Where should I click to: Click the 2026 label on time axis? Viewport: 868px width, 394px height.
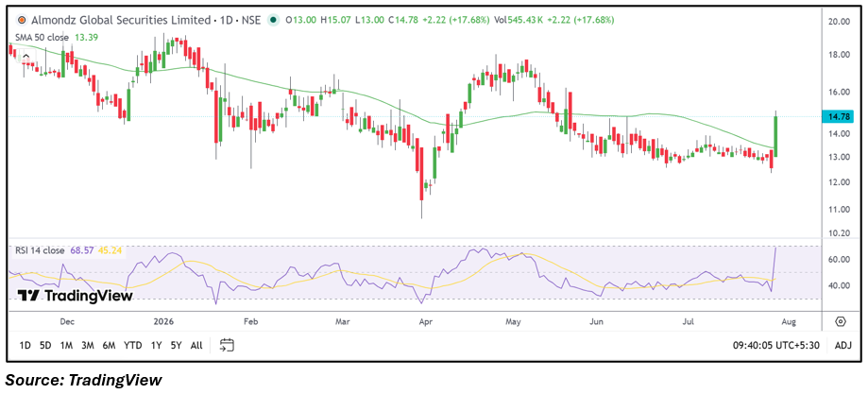(x=162, y=321)
